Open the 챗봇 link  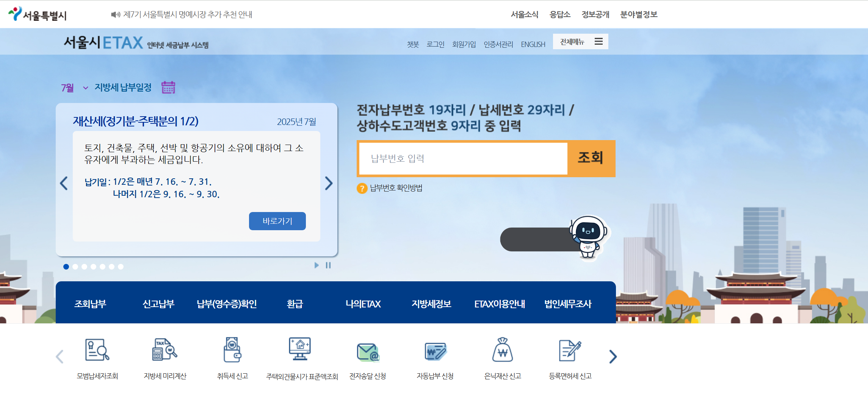pos(413,44)
